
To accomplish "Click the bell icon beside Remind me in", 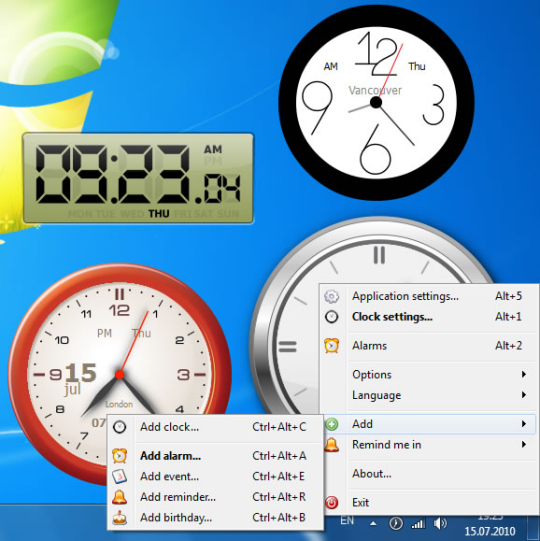I will 331,444.
